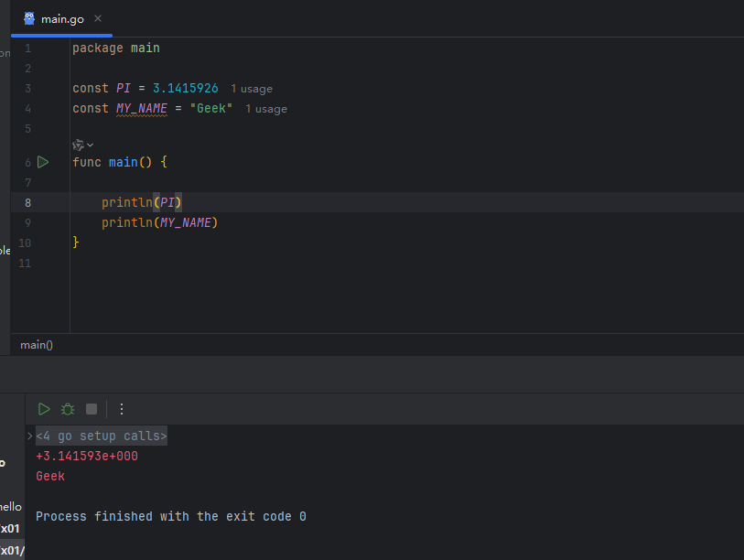Screen dimensions: 744x560
Task: Expand the dropdown chevron beside AI icon
Action: point(91,145)
